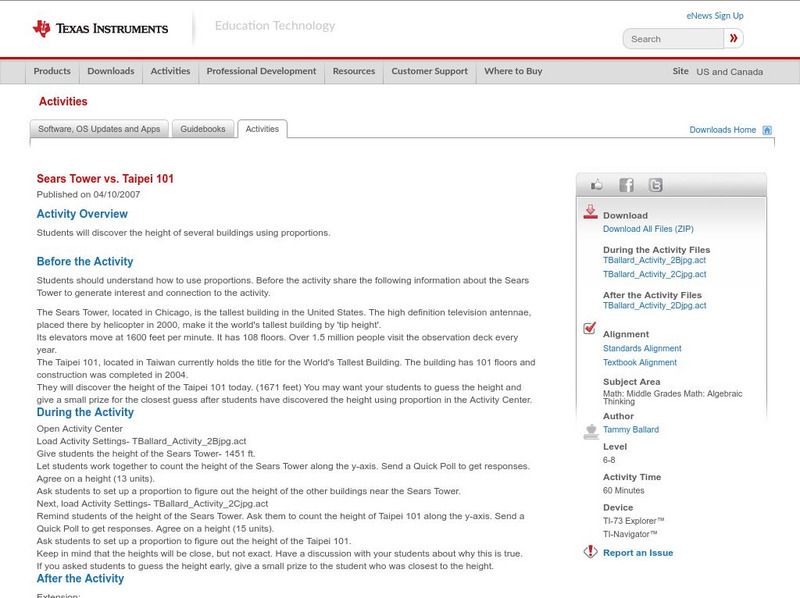800x598 pixels.
Task: Click inside the Search text field
Action: point(672,39)
